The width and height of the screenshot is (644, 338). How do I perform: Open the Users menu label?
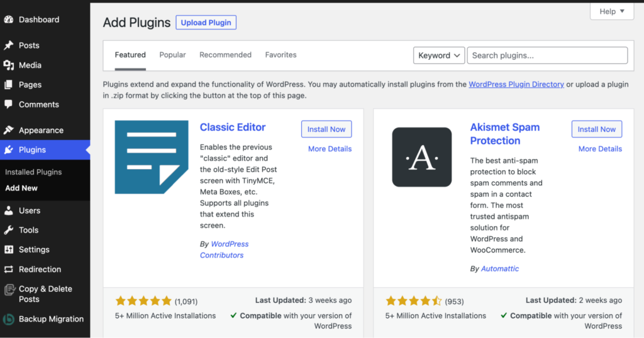[x=30, y=210]
